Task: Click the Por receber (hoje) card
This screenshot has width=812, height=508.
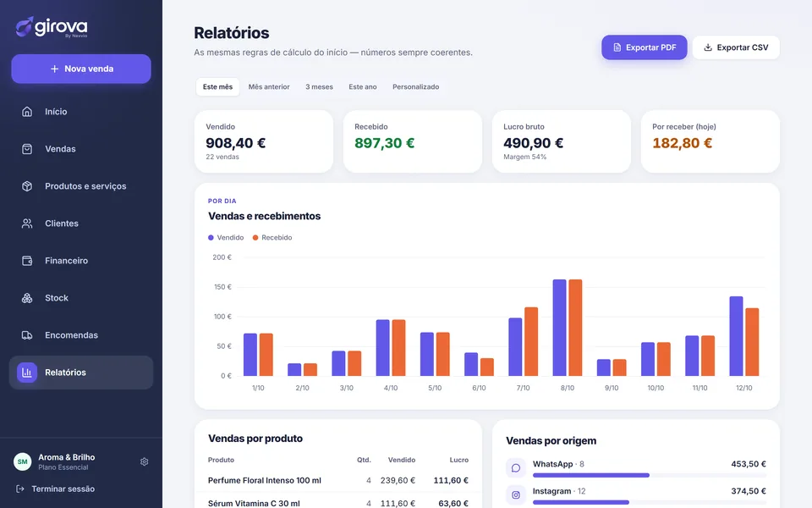Action: (710, 141)
